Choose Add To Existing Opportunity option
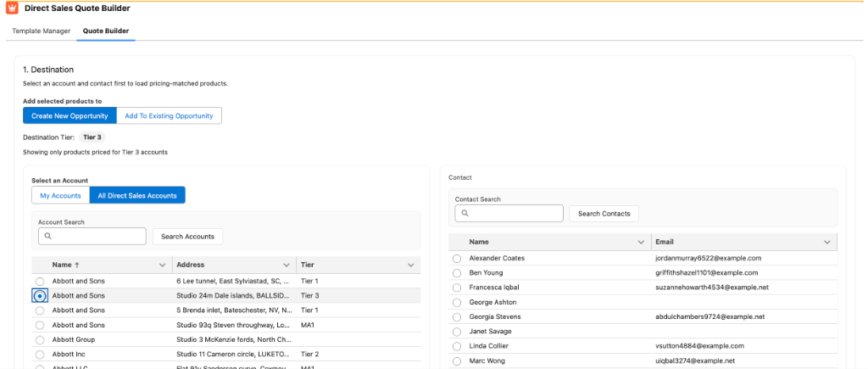Screen dimensions: 868x369 (x=169, y=116)
